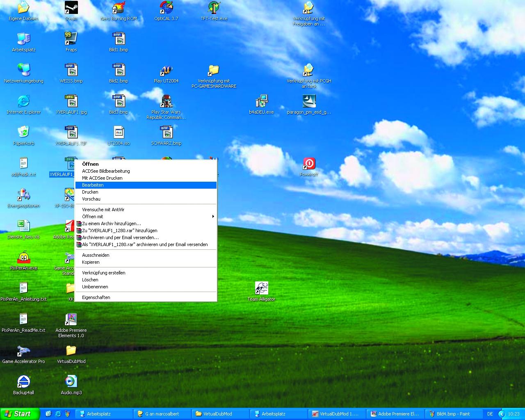Select the Adobe Premiere Elements 1.0 desktop icon

pos(71,320)
